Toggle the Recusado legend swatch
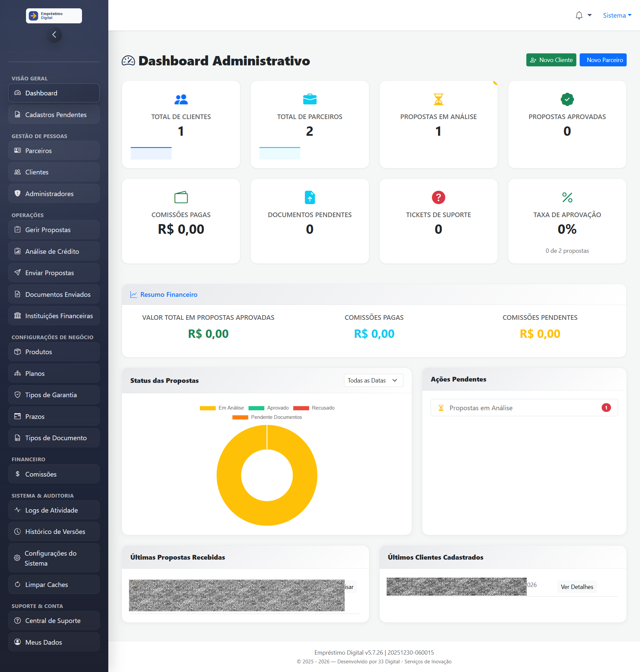This screenshot has width=640, height=672. click(x=301, y=408)
